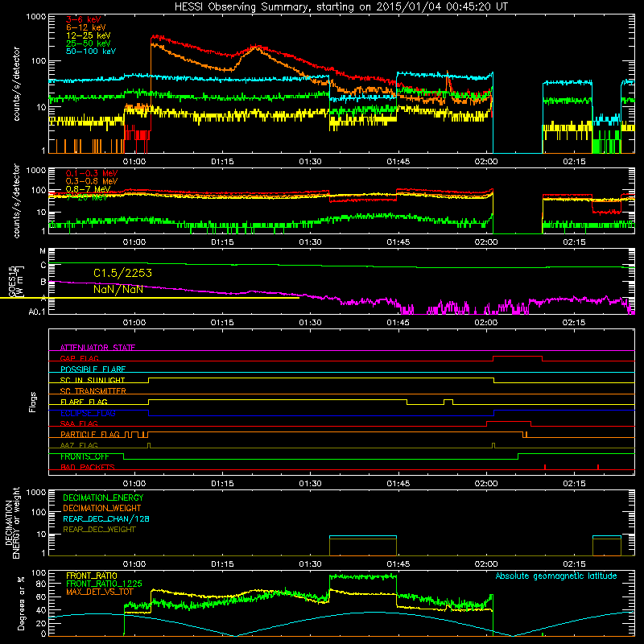The image size is (644, 644).
Task: Select the Absolute geomagnetic latitude label
Action: point(556,576)
